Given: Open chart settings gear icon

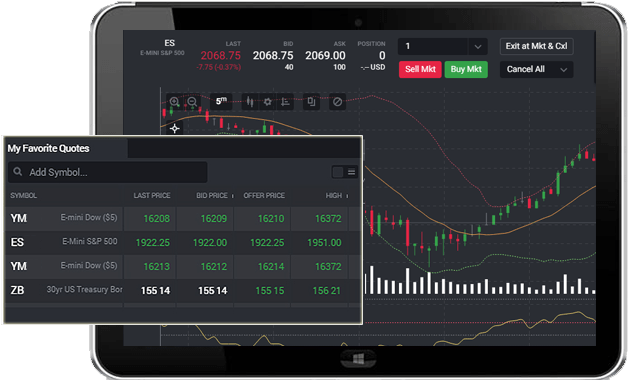Looking at the screenshot, I should coord(268,102).
